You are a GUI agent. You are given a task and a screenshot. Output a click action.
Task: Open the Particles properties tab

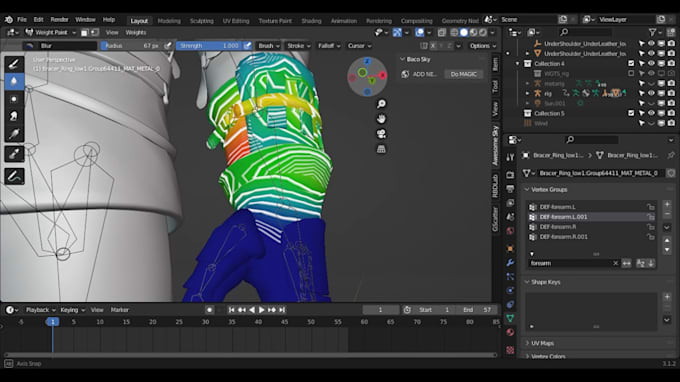[x=510, y=277]
